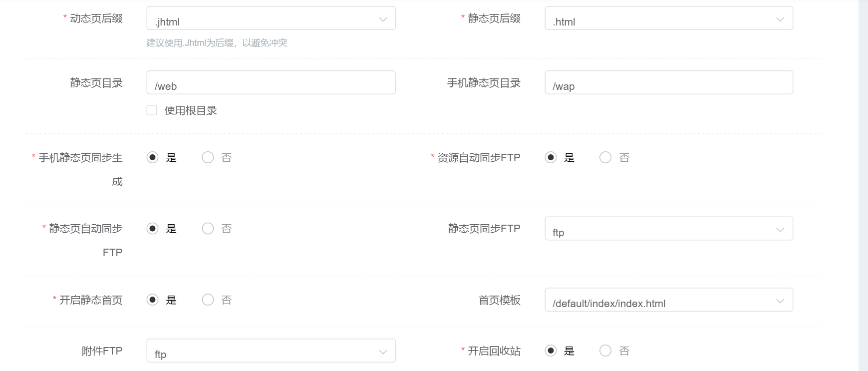Disable 开启静态首页 by selecting 否
This screenshot has width=868, height=371.
[x=208, y=300]
